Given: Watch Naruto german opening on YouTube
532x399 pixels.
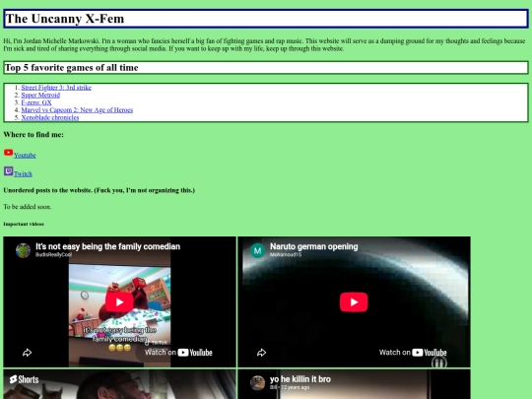Looking at the screenshot, I should [413, 353].
